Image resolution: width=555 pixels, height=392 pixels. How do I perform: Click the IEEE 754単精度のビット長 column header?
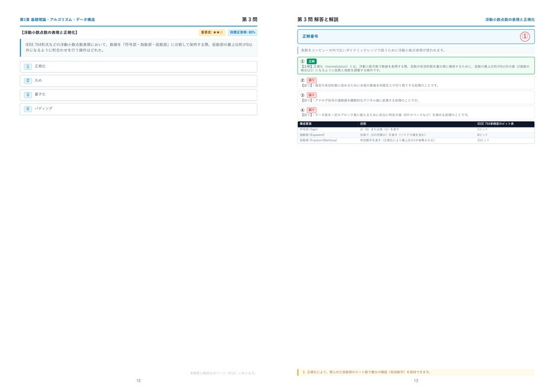[x=495, y=124]
